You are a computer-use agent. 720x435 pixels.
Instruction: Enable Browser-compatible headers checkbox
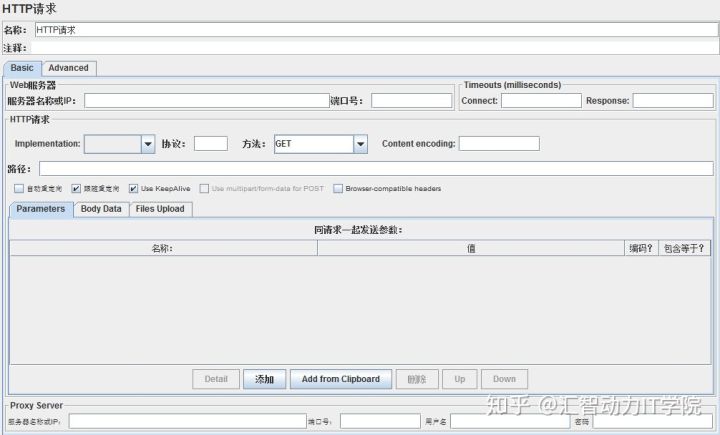tap(338, 188)
